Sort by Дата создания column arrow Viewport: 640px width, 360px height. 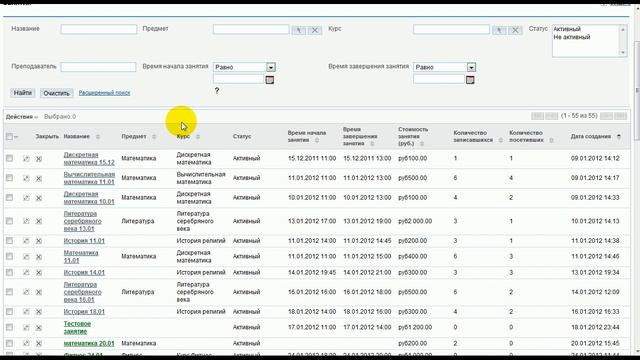pos(619,136)
